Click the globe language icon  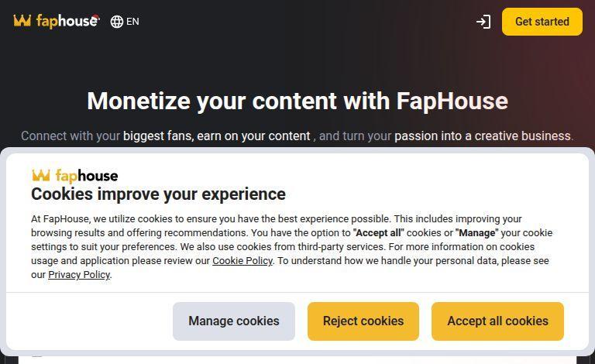[x=117, y=22]
